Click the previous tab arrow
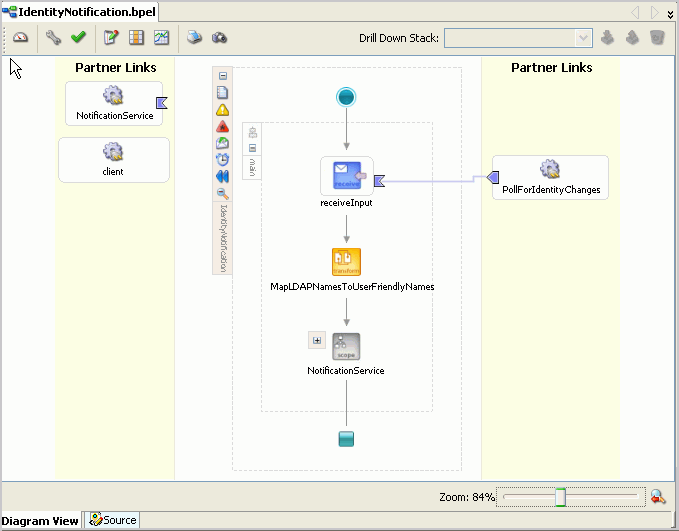The height and width of the screenshot is (531, 679). 635,13
